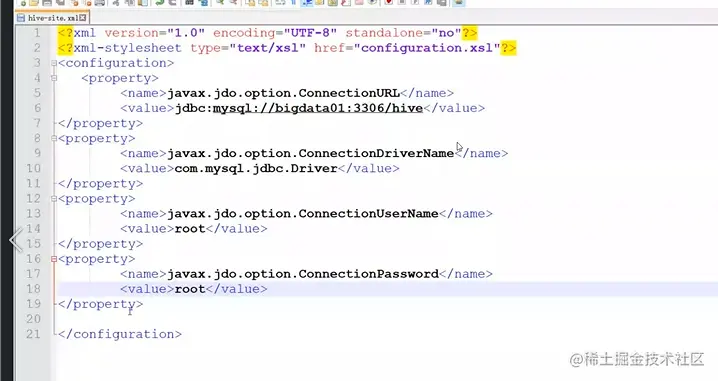Collapse the red property fold marker on line 16
Screen dimensions: 718x381
pos(54,259)
